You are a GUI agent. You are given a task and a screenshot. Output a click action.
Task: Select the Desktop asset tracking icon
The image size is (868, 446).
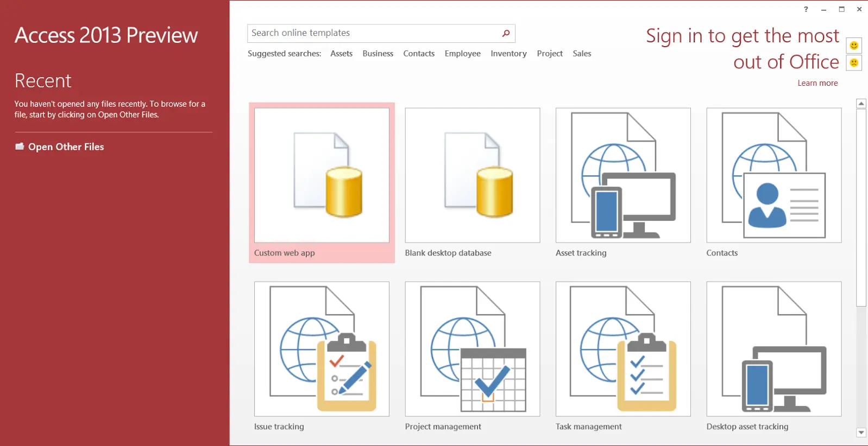point(773,349)
